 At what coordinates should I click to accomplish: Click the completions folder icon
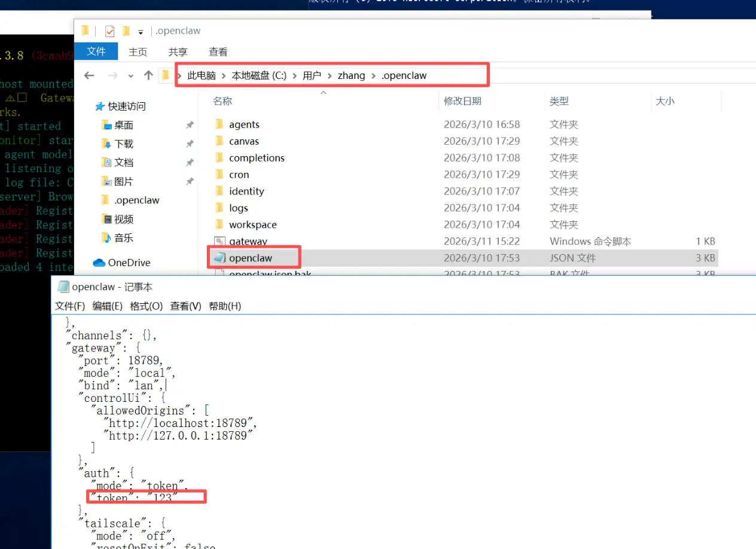(219, 158)
